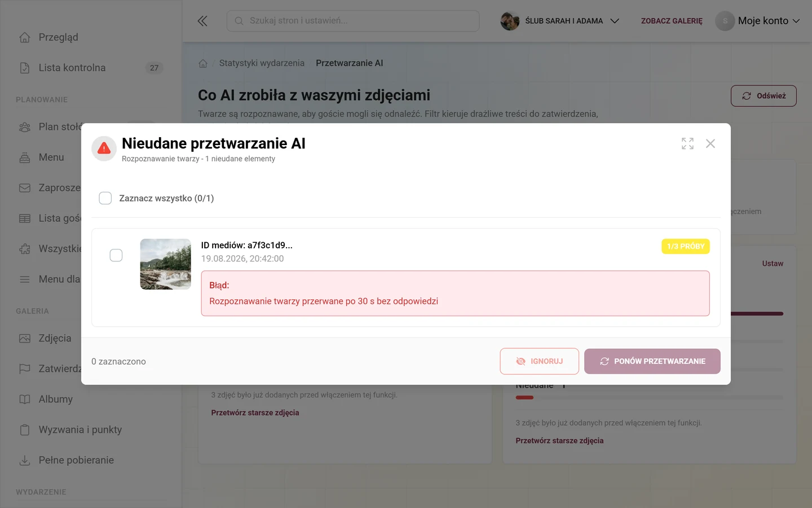Click the puzzle piece icon in sidebar

click(x=25, y=249)
